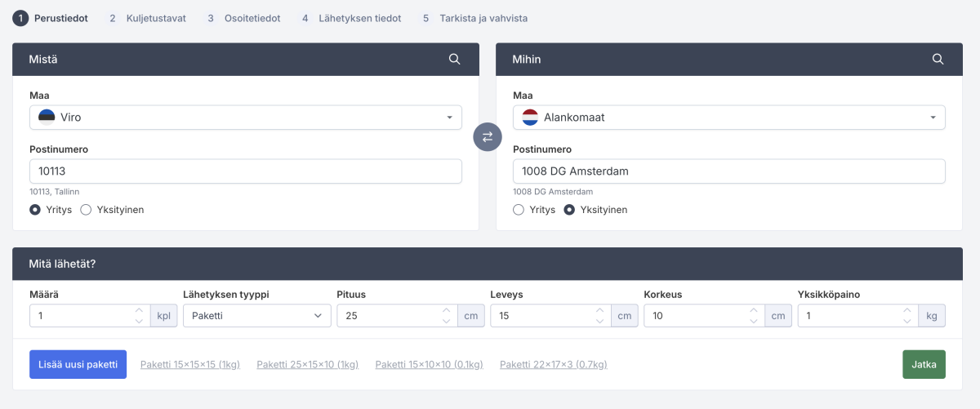Go to step 2 Kuljetustavat

(147, 18)
